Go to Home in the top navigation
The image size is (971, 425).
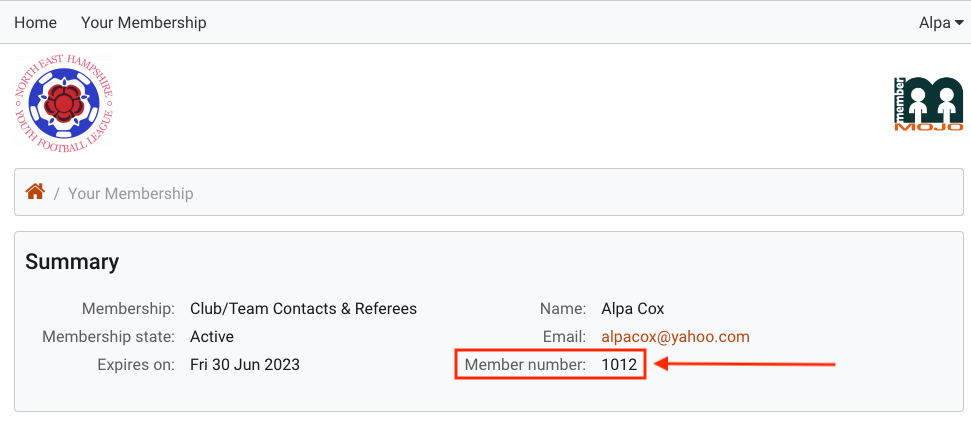35,22
